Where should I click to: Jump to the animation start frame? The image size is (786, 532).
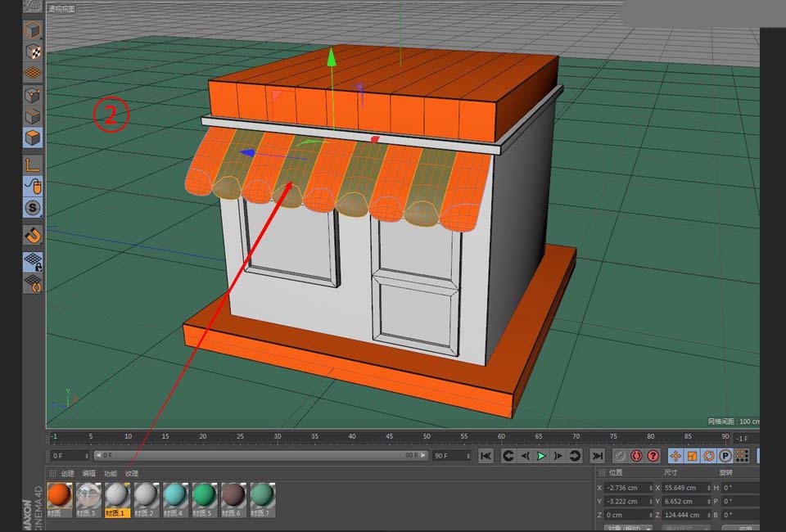click(486, 456)
